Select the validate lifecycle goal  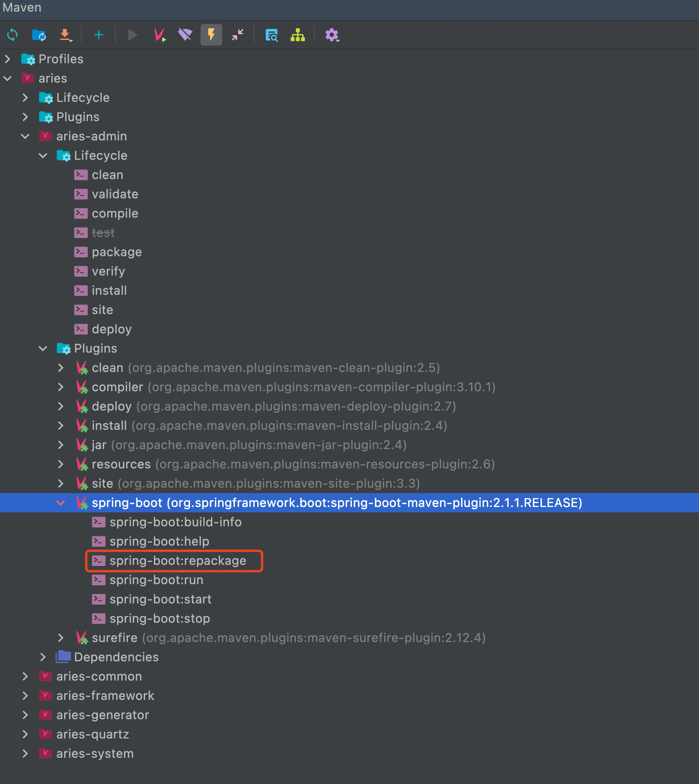[115, 194]
